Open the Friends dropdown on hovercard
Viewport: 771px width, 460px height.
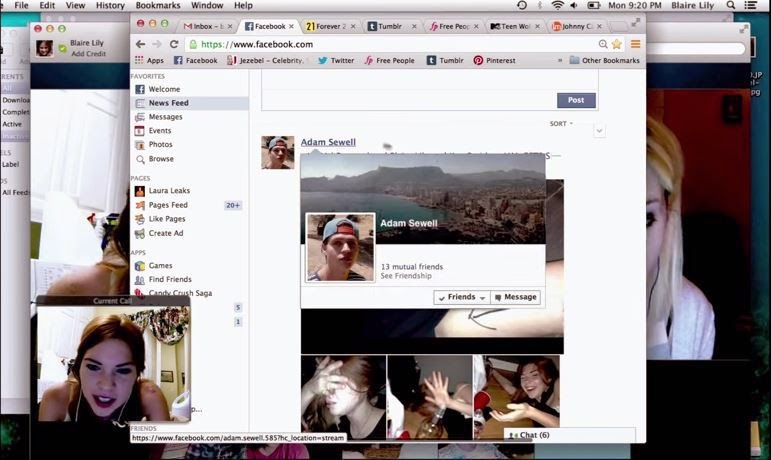tap(462, 297)
